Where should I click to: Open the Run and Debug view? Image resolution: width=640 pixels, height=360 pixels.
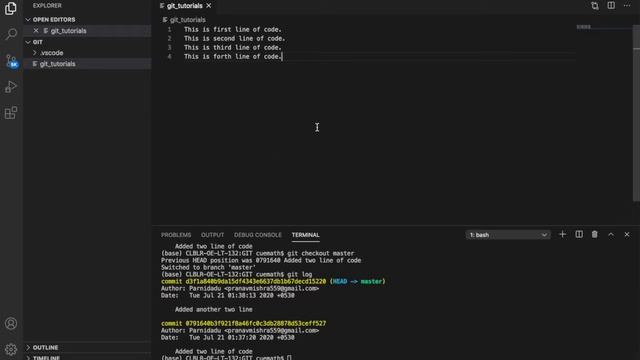[x=11, y=87]
